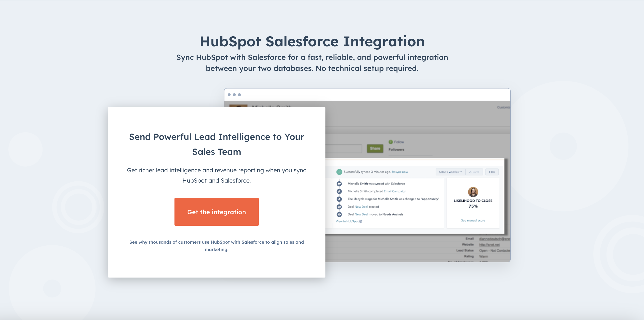Screen dimensions: 644x320
Task: Click the person icon beside lifecycle stage entry
Action: [x=339, y=199]
